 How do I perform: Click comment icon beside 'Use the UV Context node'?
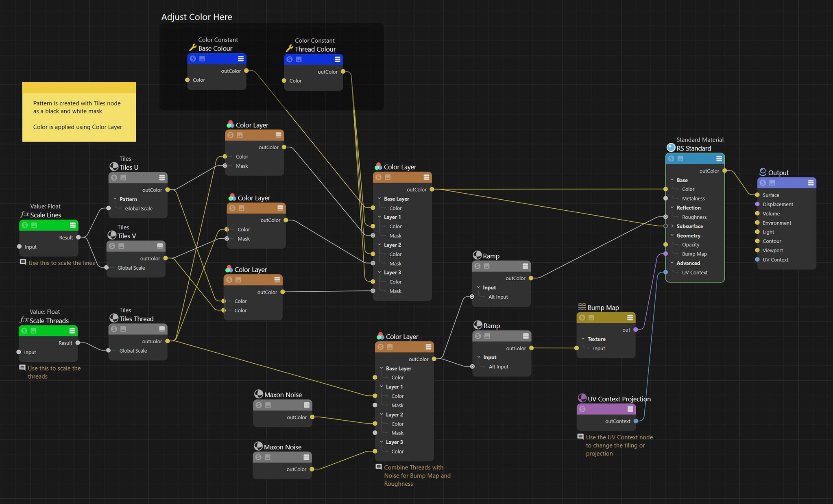[580, 437]
